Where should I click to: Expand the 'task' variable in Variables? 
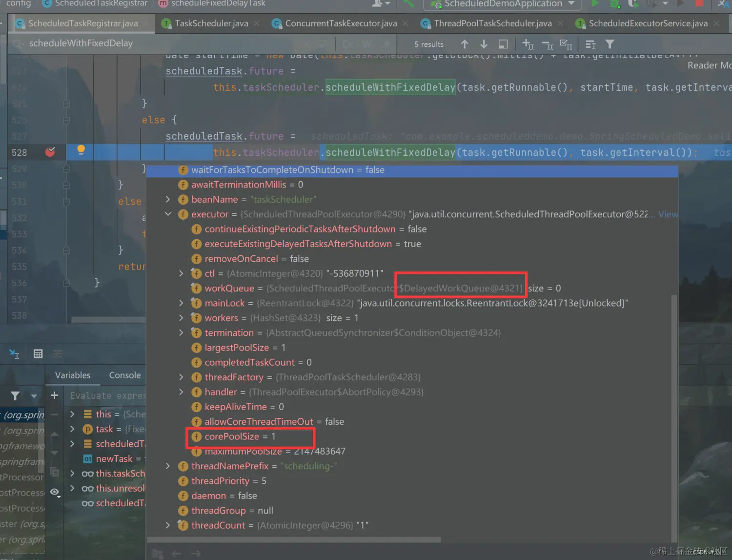(72, 429)
